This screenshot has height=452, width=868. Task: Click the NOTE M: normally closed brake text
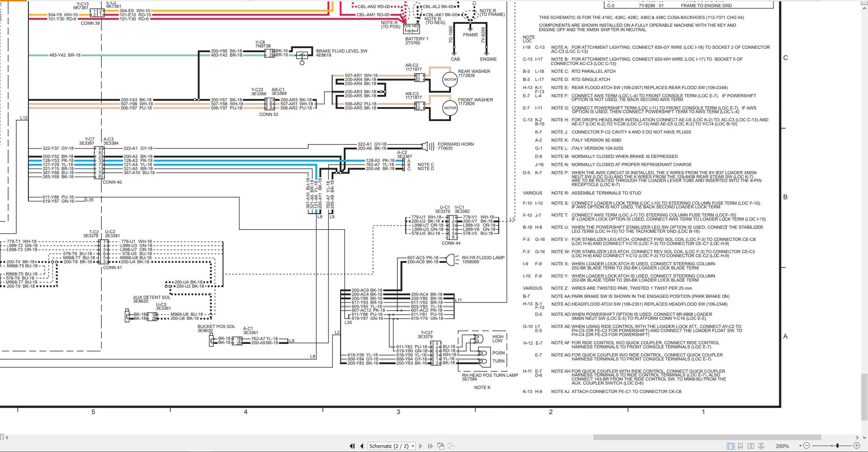click(x=614, y=156)
